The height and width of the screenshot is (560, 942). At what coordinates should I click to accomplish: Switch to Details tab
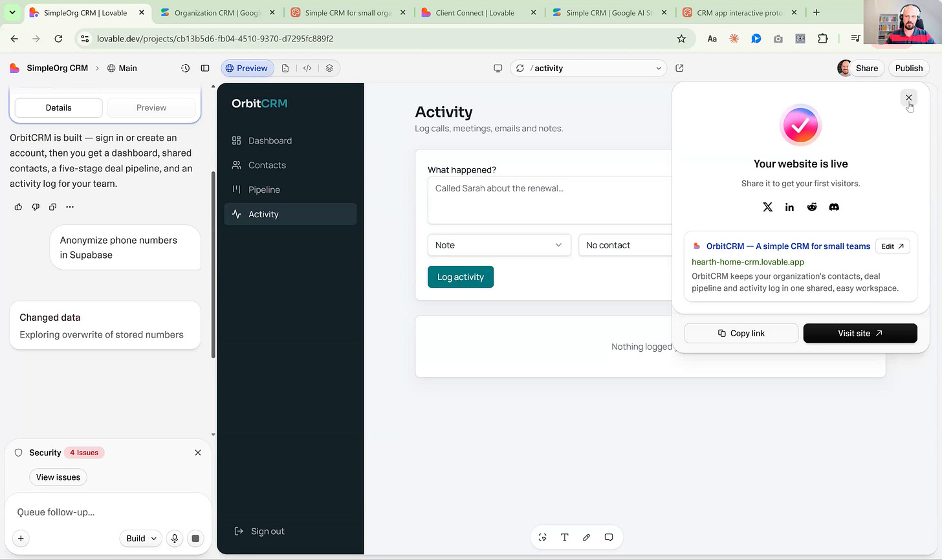pyautogui.click(x=58, y=107)
